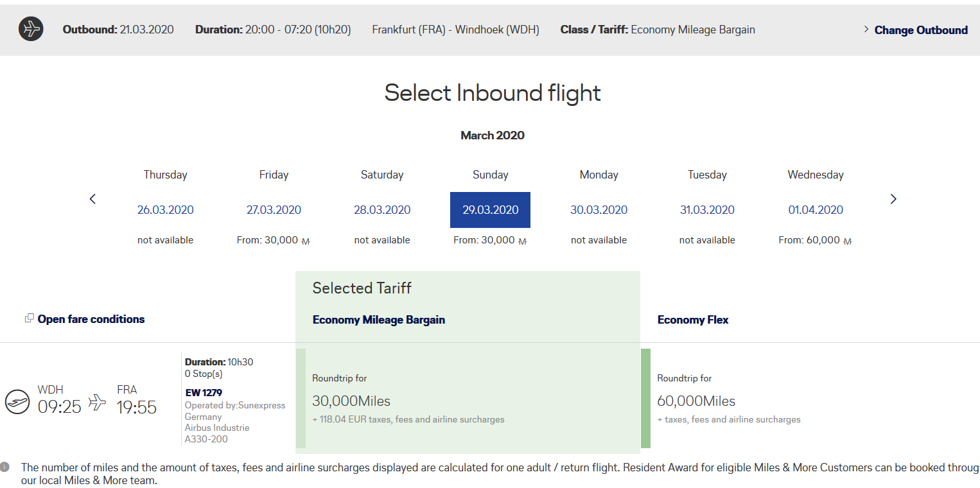Click the Economy Flex tariff header
Viewport: 980px width, 488px height.
(693, 320)
